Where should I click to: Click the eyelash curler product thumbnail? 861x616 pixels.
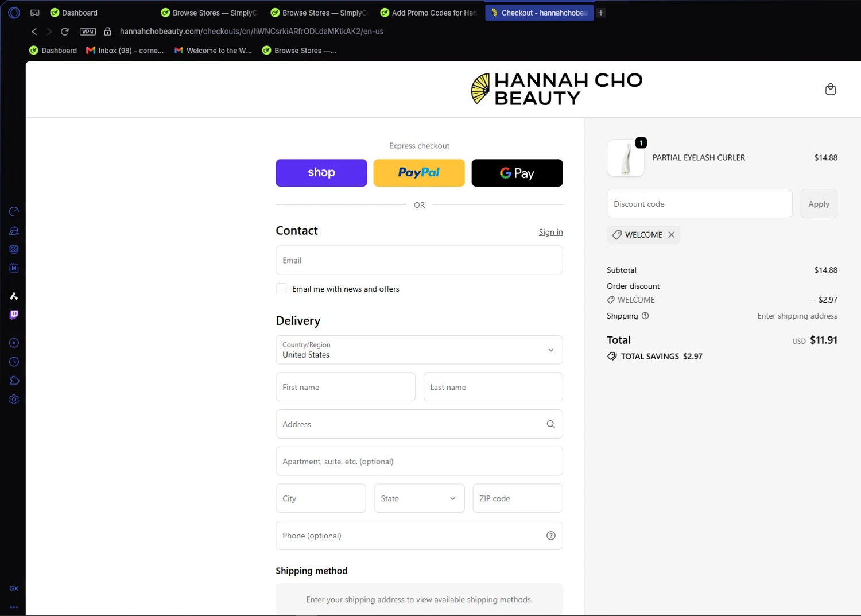(x=626, y=158)
